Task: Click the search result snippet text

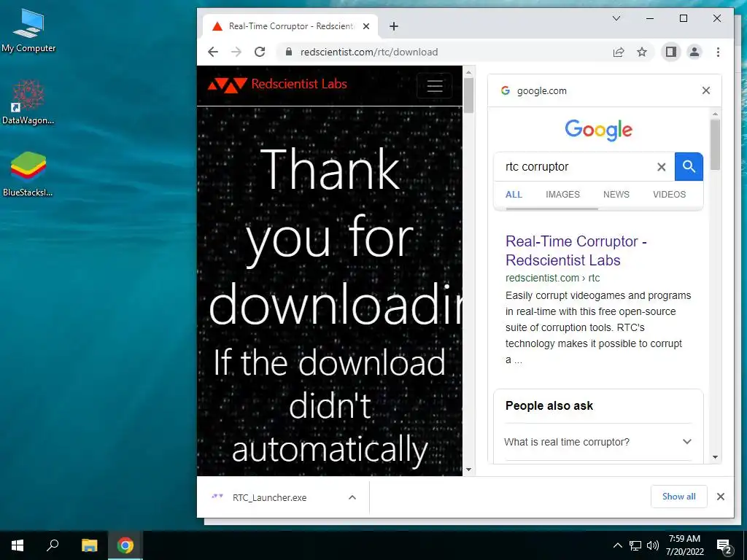Action: click(598, 327)
